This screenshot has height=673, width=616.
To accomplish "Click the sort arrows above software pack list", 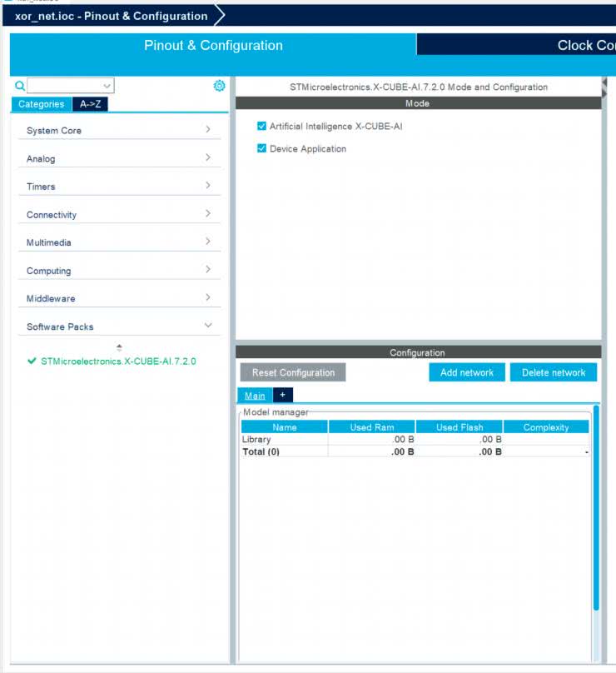I will [x=119, y=347].
